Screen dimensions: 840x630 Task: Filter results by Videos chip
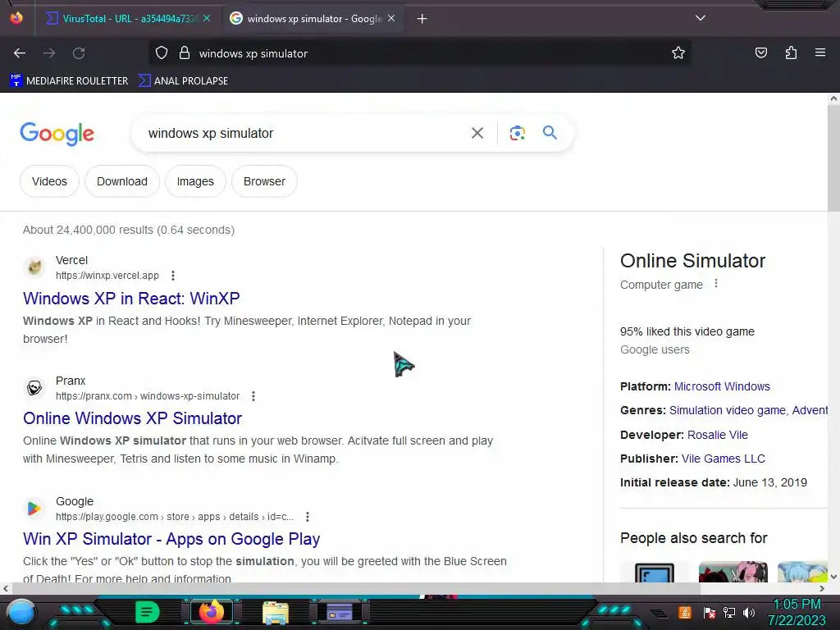click(49, 181)
